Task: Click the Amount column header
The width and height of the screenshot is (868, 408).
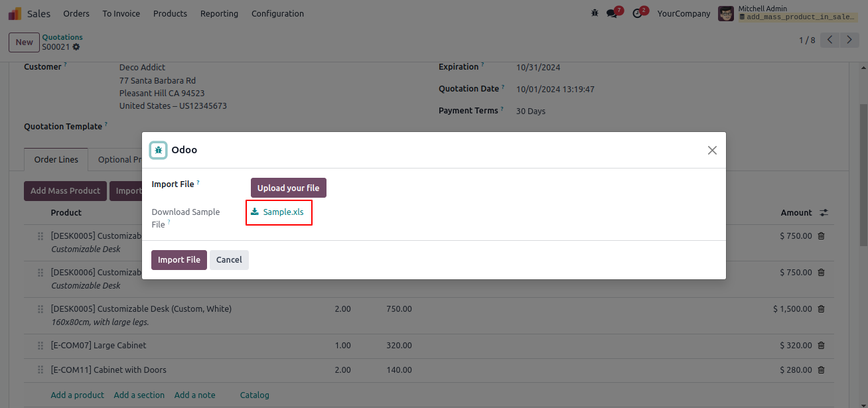Action: 796,213
